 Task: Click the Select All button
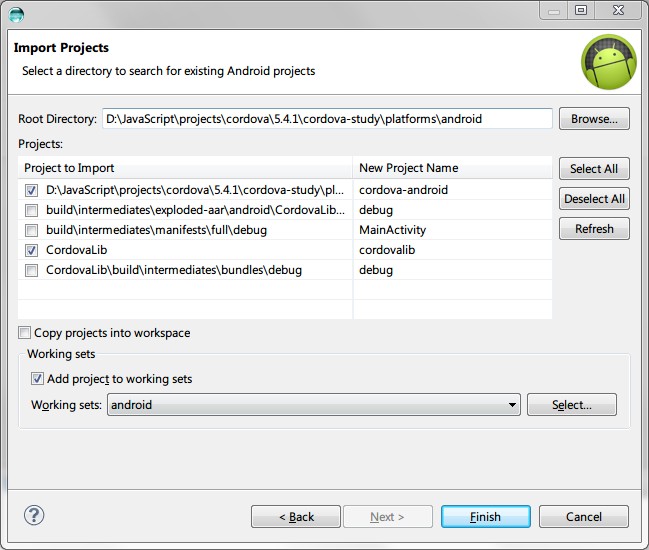(594, 168)
